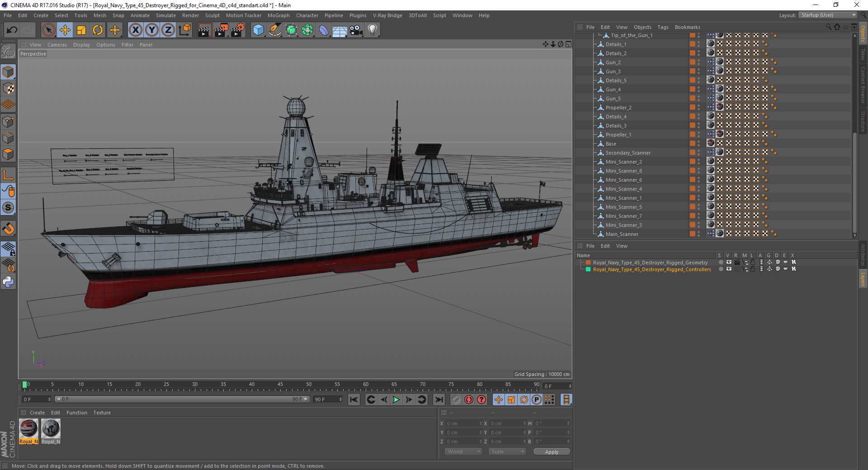
Task: Select the Live Selection tool
Action: click(48, 30)
